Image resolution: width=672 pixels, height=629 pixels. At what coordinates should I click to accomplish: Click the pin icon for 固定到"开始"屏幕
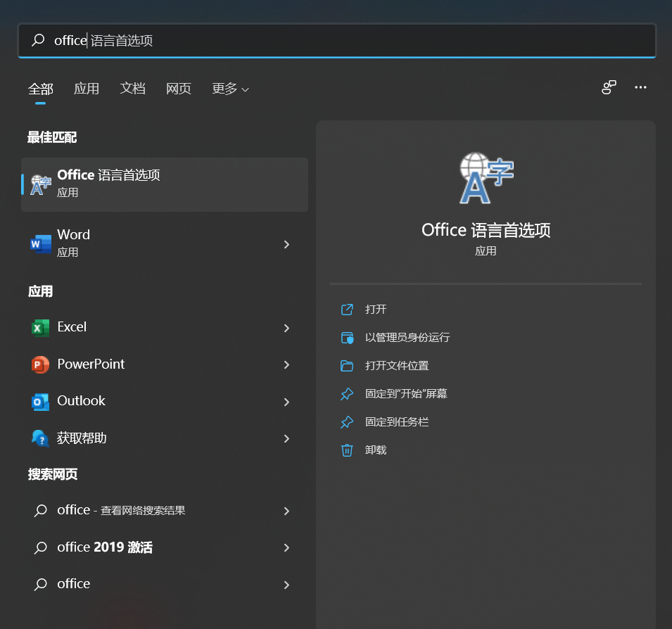point(347,394)
